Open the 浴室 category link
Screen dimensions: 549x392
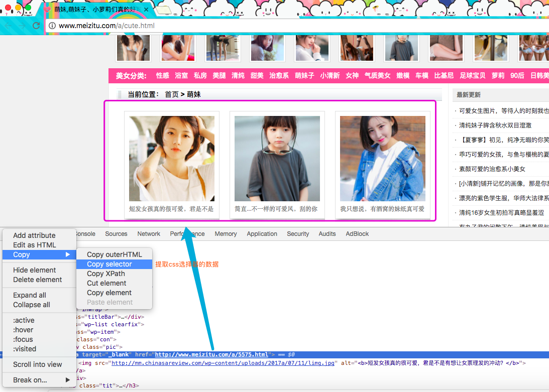pos(181,76)
